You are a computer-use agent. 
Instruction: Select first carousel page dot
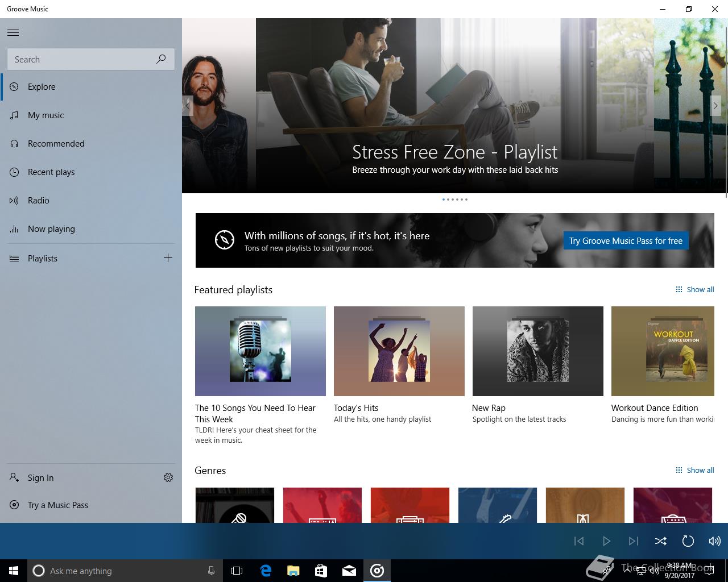[x=444, y=199]
